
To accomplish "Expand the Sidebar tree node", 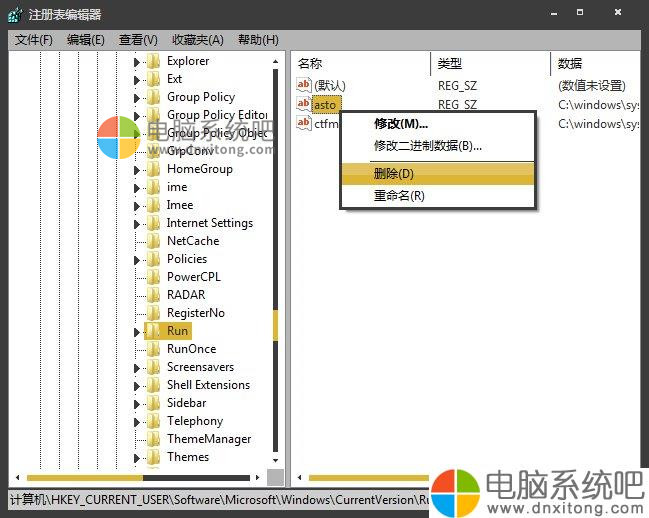I will (x=137, y=404).
